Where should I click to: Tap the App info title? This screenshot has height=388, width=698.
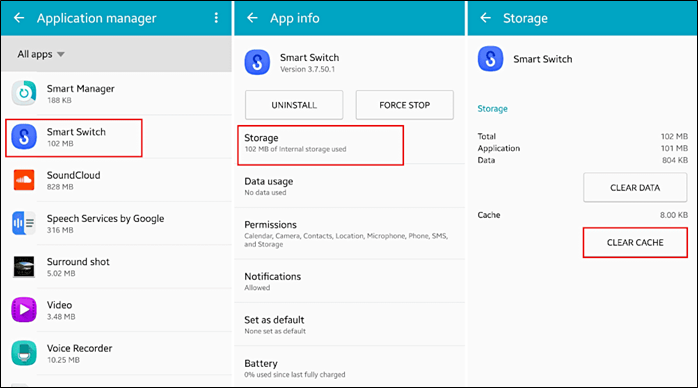295,18
